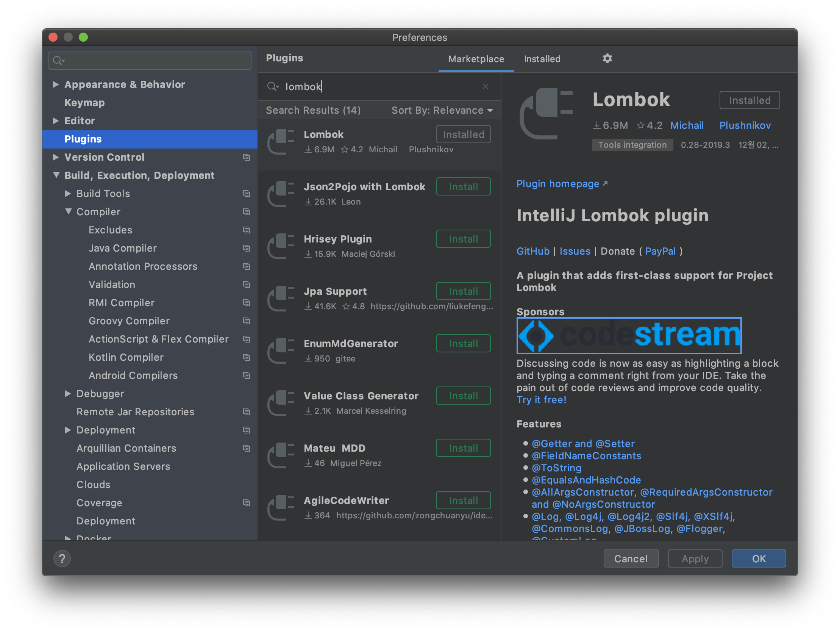Click the Json2Pojo with Lombok plugin icon
The width and height of the screenshot is (840, 632).
281,194
